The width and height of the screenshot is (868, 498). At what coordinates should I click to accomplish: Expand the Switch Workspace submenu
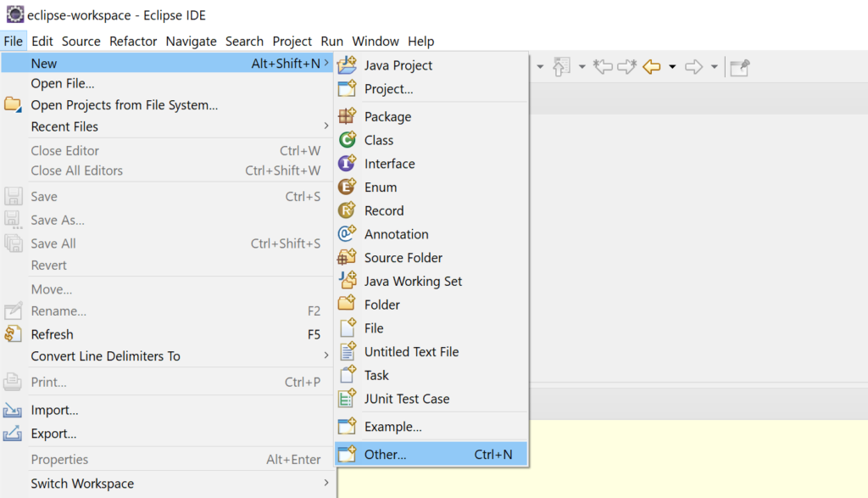coord(82,484)
